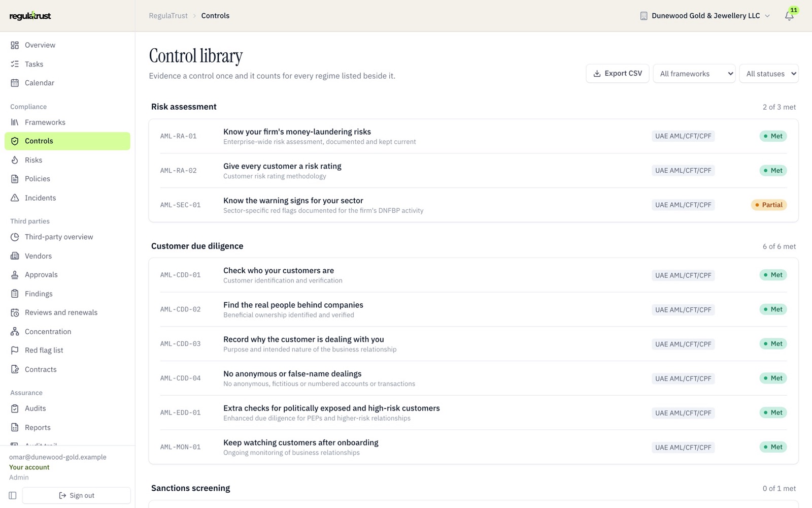Select Risks in the sidebar
Viewport: 812px width, 508px height.
(x=67, y=160)
